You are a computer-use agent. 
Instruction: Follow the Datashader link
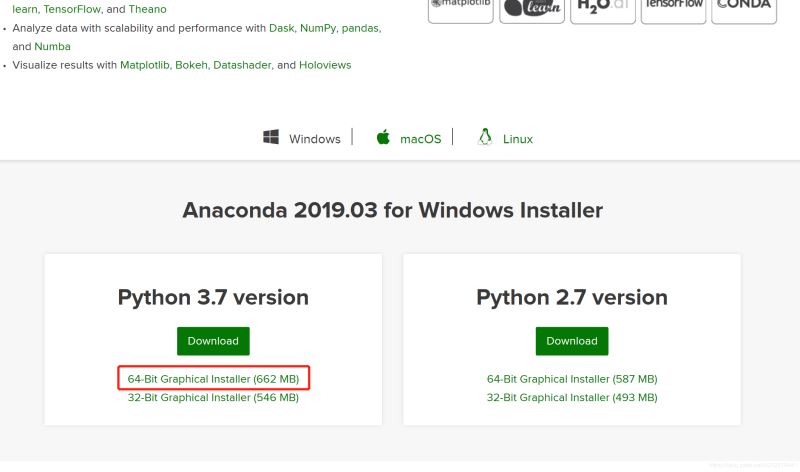point(241,65)
